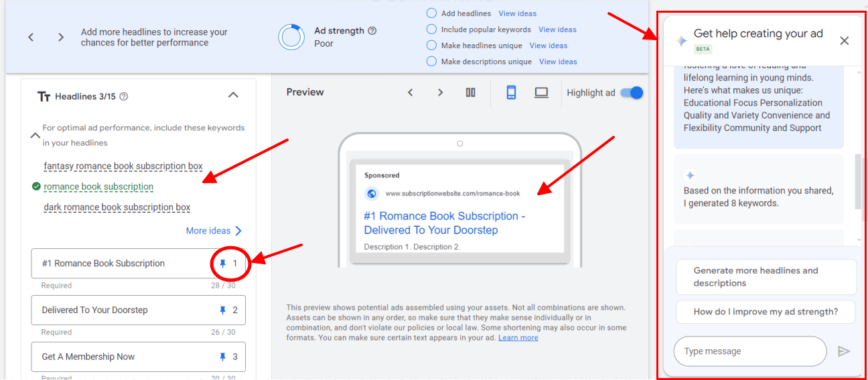This screenshot has height=380, width=868.
Task: Select the Make headlines unique radio
Action: pyautogui.click(x=431, y=45)
